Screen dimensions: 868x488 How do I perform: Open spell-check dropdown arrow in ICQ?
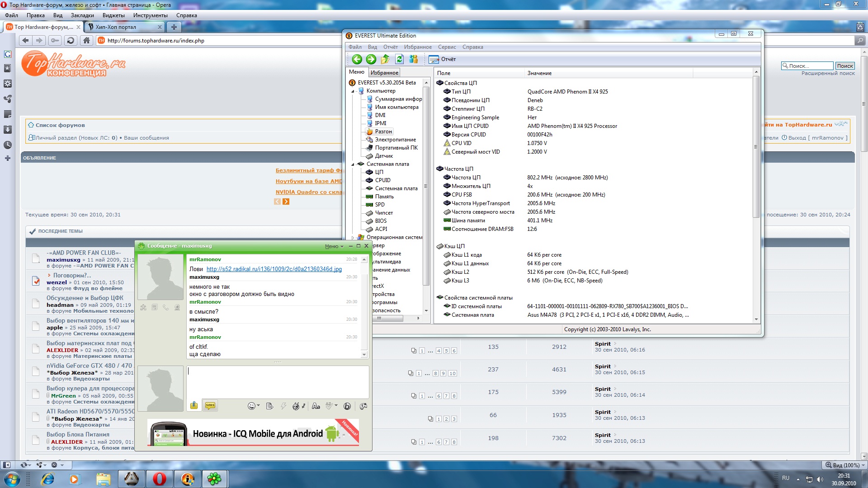[336, 406]
